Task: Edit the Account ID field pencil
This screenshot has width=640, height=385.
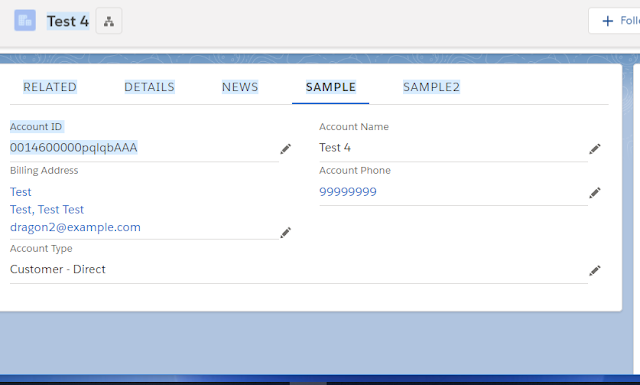Action: pos(286,149)
